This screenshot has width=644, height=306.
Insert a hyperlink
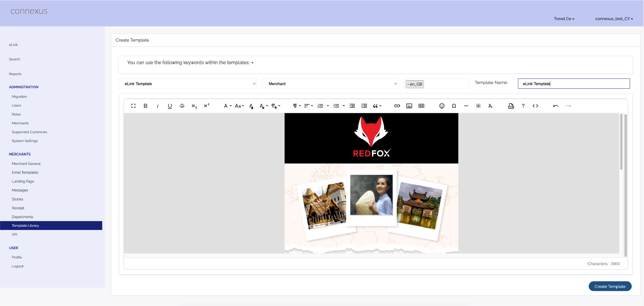[397, 106]
